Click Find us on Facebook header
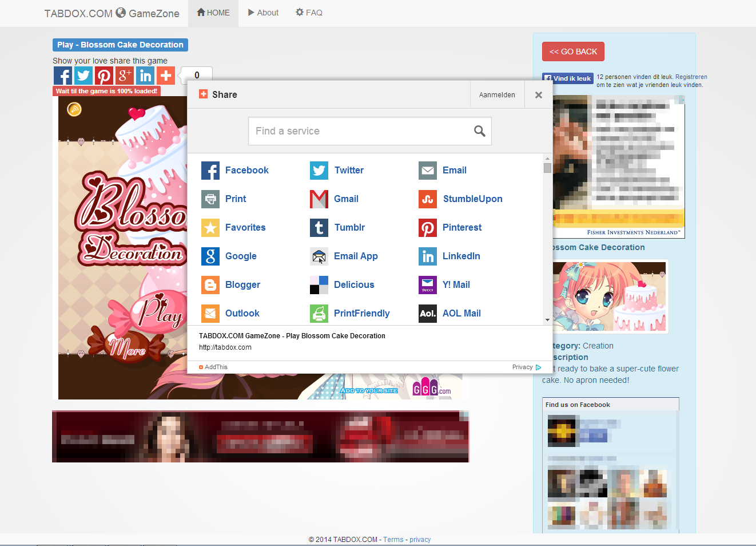The width and height of the screenshot is (756, 546). 578,405
